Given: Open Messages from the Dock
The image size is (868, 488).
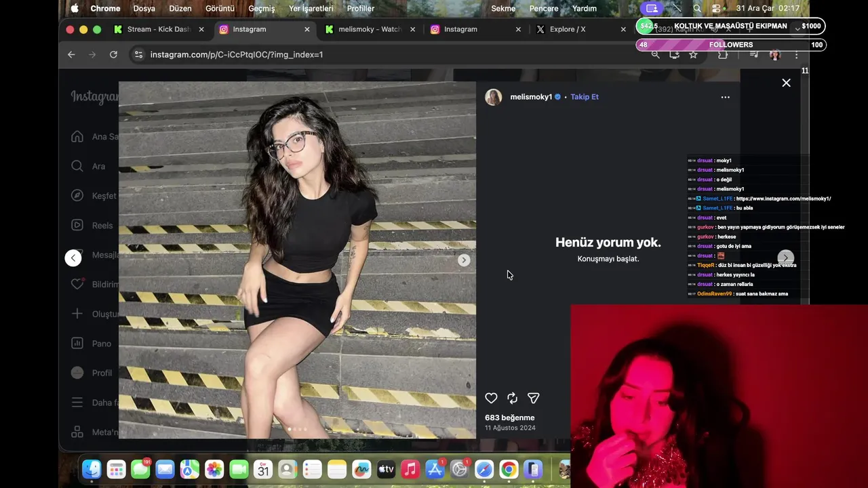Looking at the screenshot, I should tap(140, 469).
